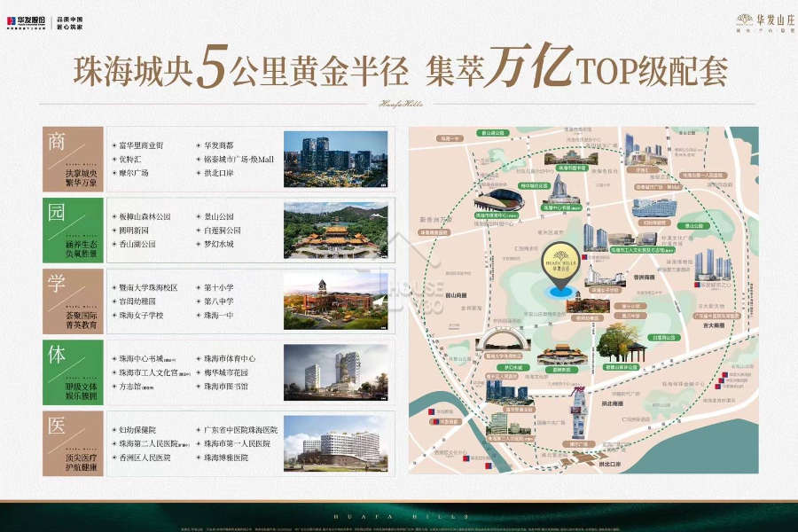This screenshot has width=798, height=532.
Task: Click the list item 白莲洞公园
Action: [x=222, y=231]
